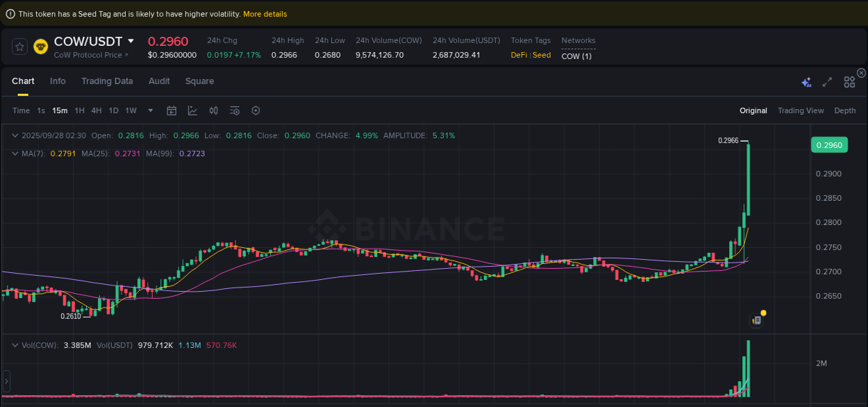
Task: Open the candlestick comparison tool
Action: 213,110
